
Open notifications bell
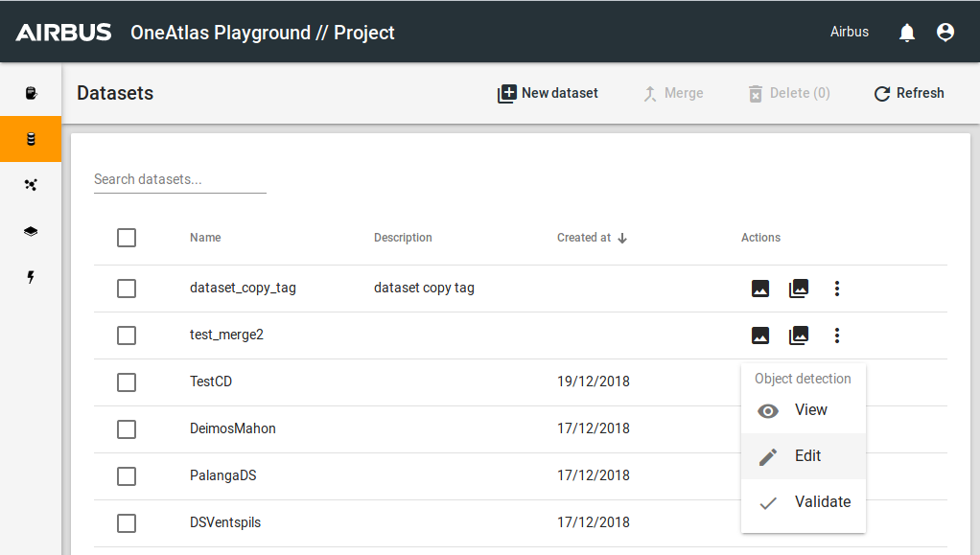[907, 33]
